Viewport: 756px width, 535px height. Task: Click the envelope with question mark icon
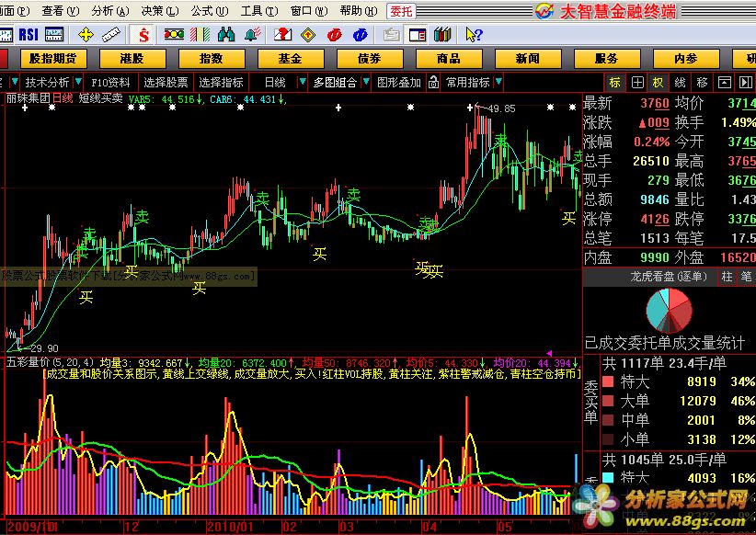283,34
